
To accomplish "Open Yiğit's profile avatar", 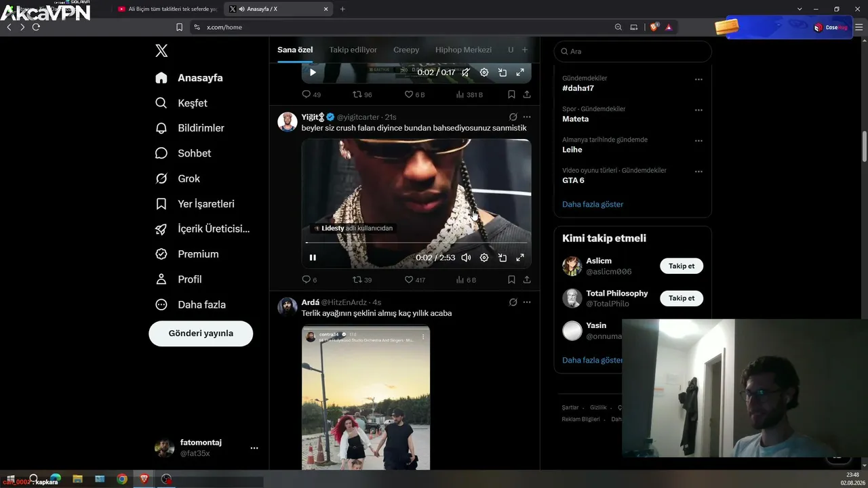I will coord(288,122).
